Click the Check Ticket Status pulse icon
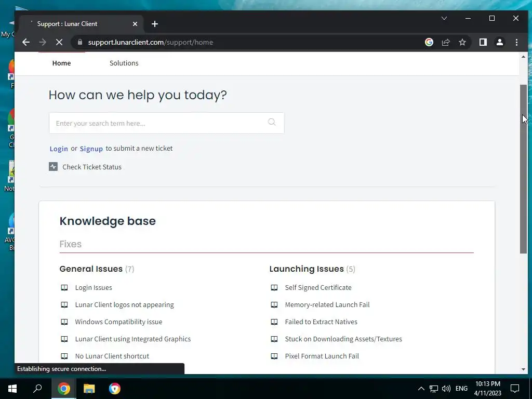Image resolution: width=532 pixels, height=399 pixels. click(54, 167)
